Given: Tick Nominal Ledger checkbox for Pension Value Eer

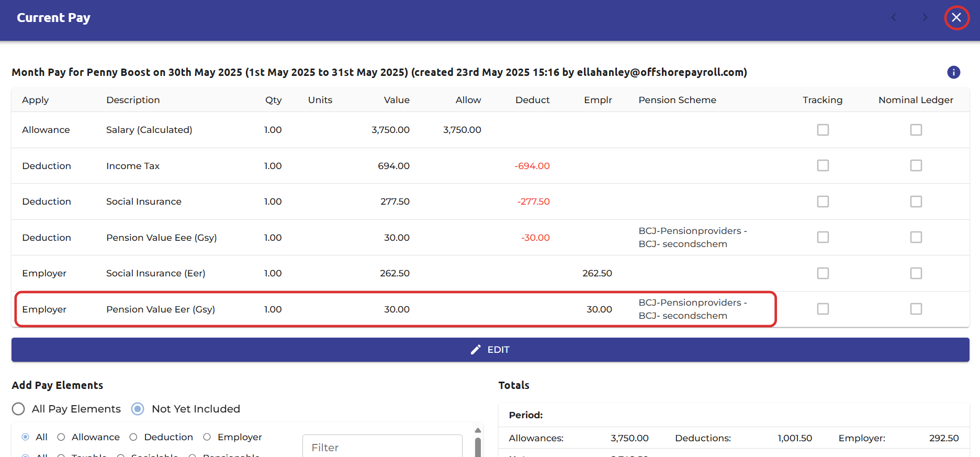Looking at the screenshot, I should pos(916,309).
